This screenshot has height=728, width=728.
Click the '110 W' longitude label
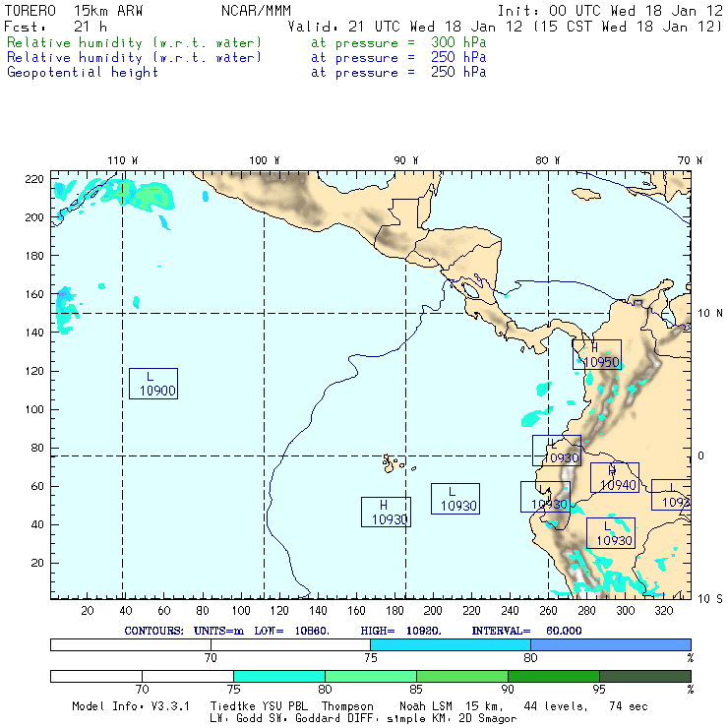pos(123,160)
